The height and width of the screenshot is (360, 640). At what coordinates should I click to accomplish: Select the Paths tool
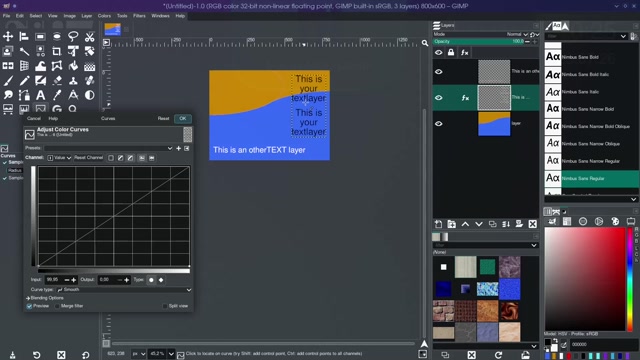24,95
